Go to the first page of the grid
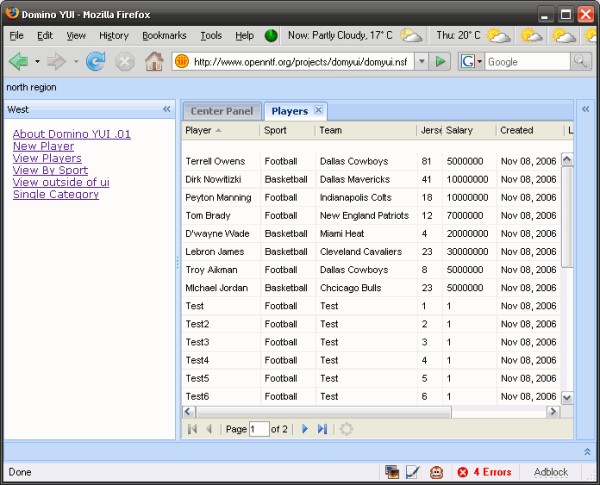Screen dimensions: 600x485 (x=192, y=429)
